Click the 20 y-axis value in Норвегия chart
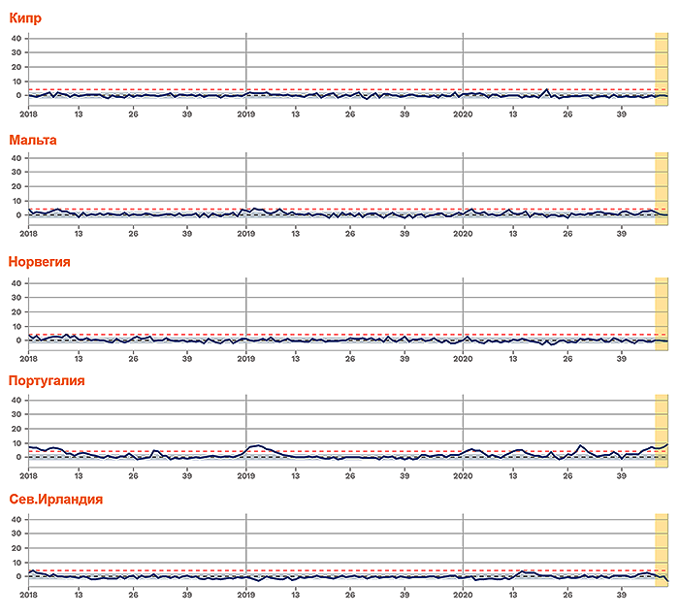The width and height of the screenshot is (679, 616). tap(16, 312)
